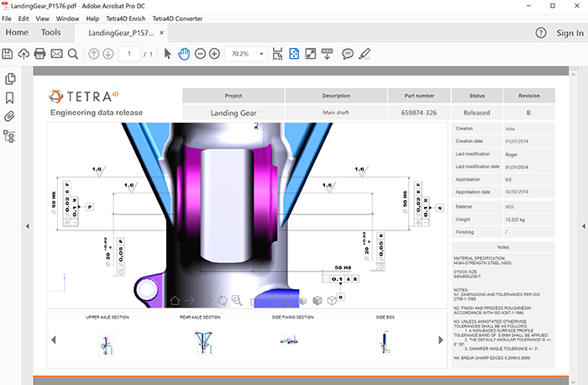588x385 pixels.
Task: Open the Model Tree panel
Action: pos(10,135)
